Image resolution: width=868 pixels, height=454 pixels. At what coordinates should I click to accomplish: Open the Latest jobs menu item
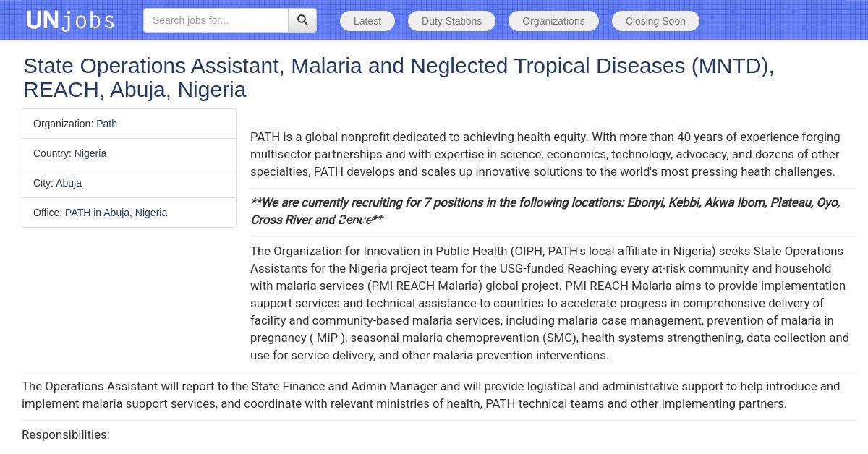pyautogui.click(x=367, y=21)
